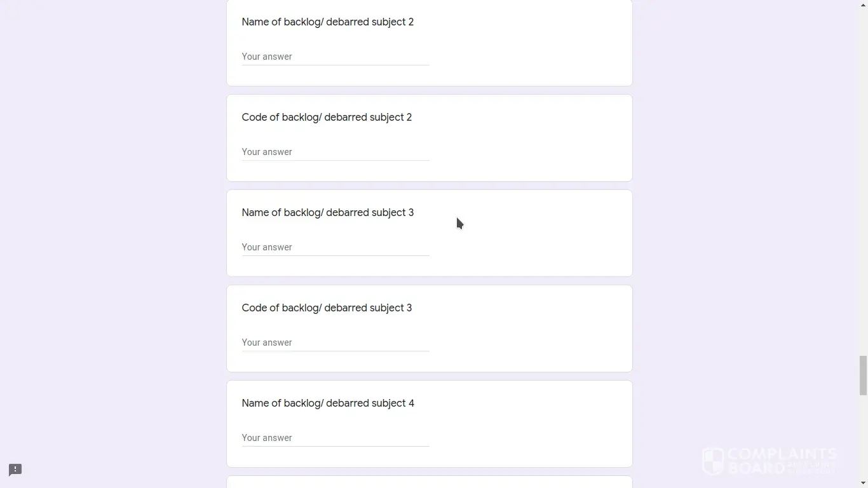Click 'Your answer' placeholder under subject 3 code
Image resolution: width=868 pixels, height=488 pixels.
[x=267, y=342]
